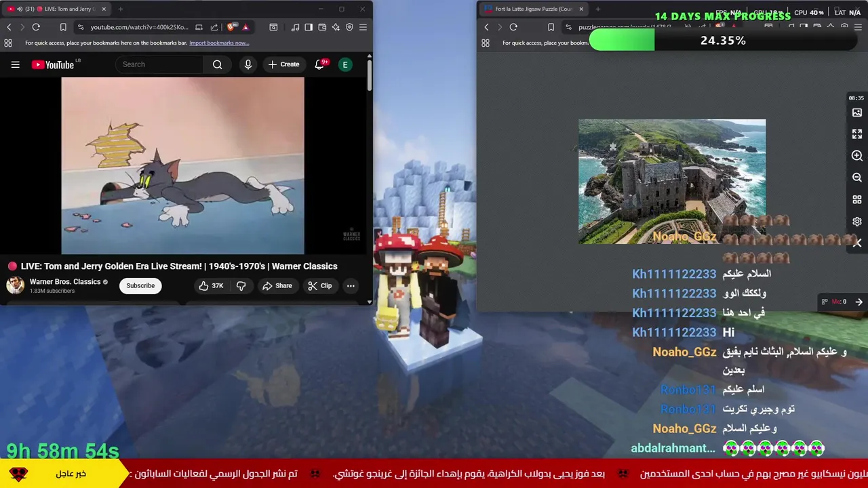The width and height of the screenshot is (868, 488).
Task: Open the YouTube guide hamburger menu
Action: click(15, 64)
